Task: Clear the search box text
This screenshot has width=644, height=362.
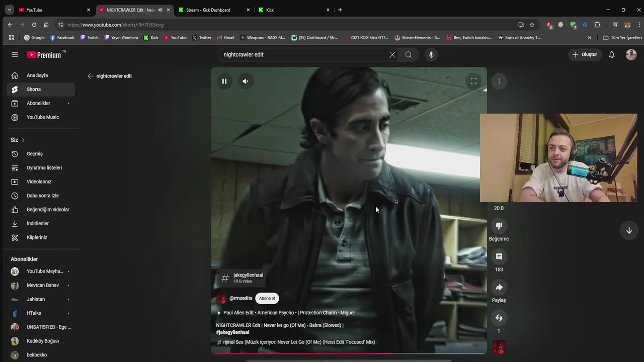Action: pos(392,54)
